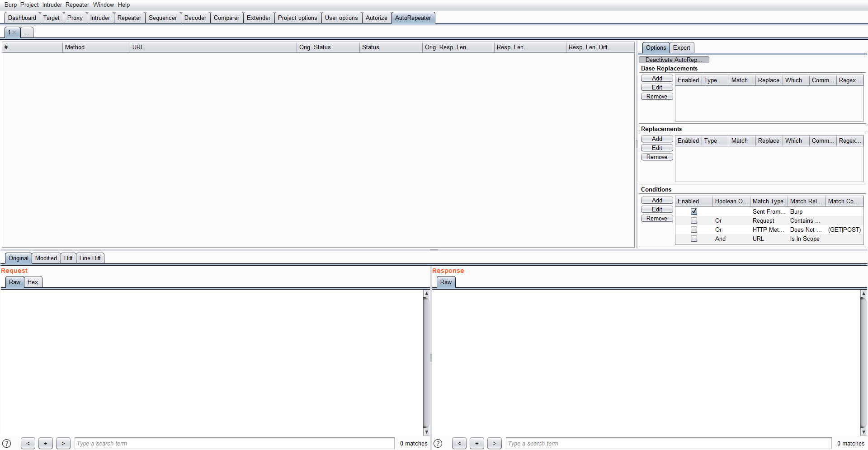
Task: Click the Response search term field
Action: click(669, 443)
